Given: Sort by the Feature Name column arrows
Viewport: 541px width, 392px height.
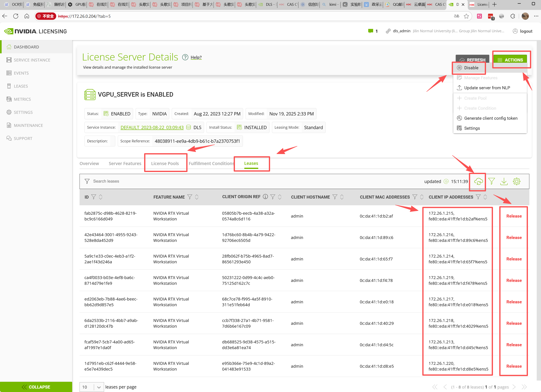Looking at the screenshot, I should tap(197, 197).
